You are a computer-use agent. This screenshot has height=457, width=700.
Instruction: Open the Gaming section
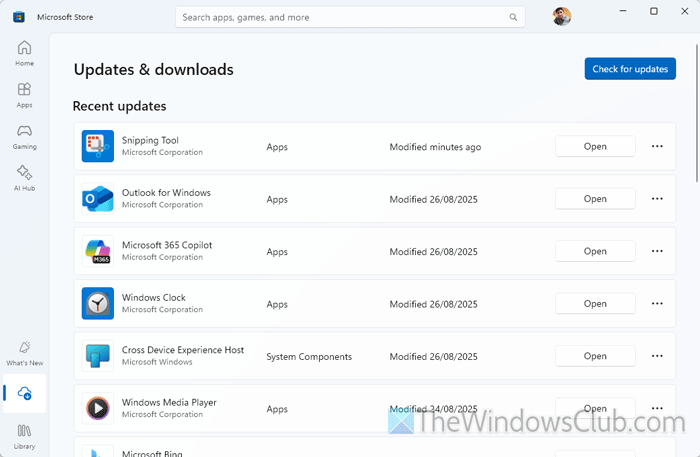(24, 136)
